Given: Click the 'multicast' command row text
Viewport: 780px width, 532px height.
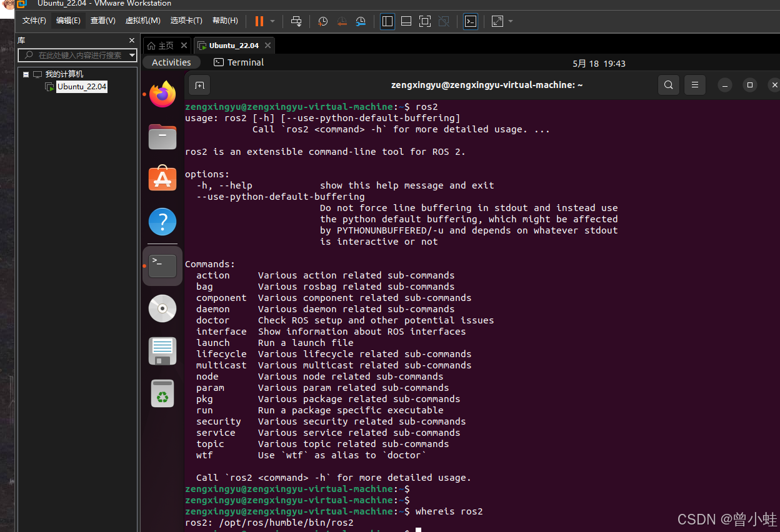Looking at the screenshot, I should 334,365.
